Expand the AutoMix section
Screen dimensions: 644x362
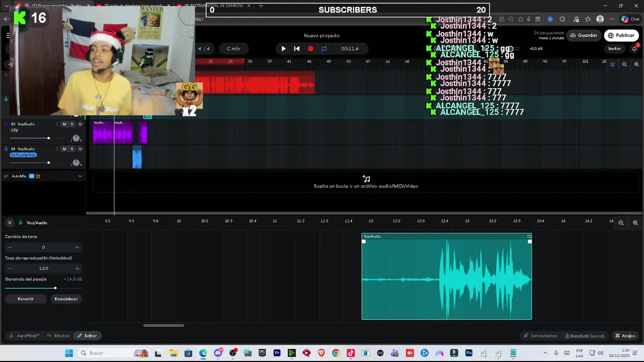80,176
